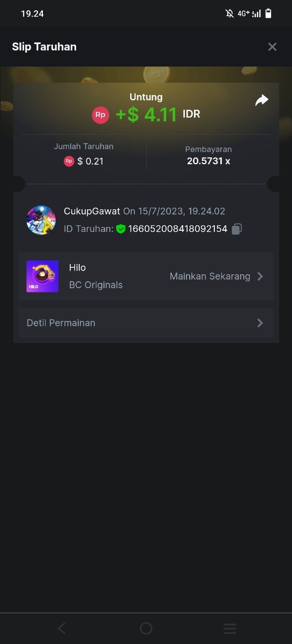Viewport: 292px width, 644px height.
Task: Tap the Hilo game title
Action: point(78,268)
